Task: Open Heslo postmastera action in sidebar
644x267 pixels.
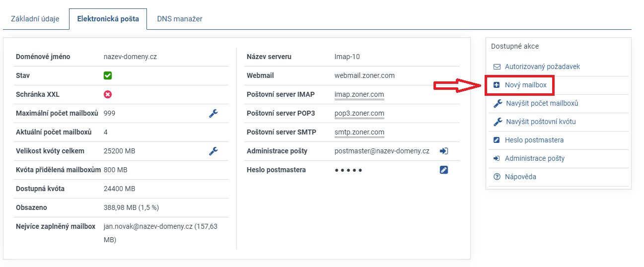Action: point(534,140)
